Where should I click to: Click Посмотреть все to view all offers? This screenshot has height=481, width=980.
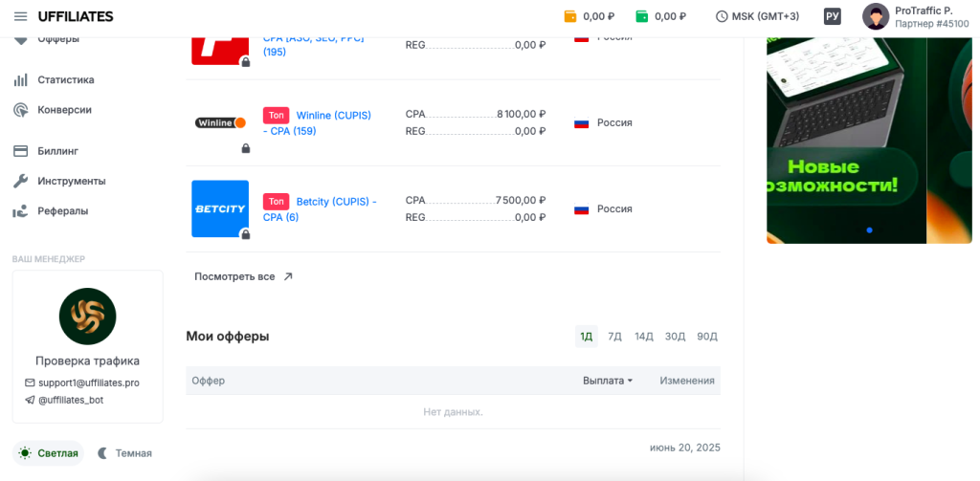click(234, 276)
